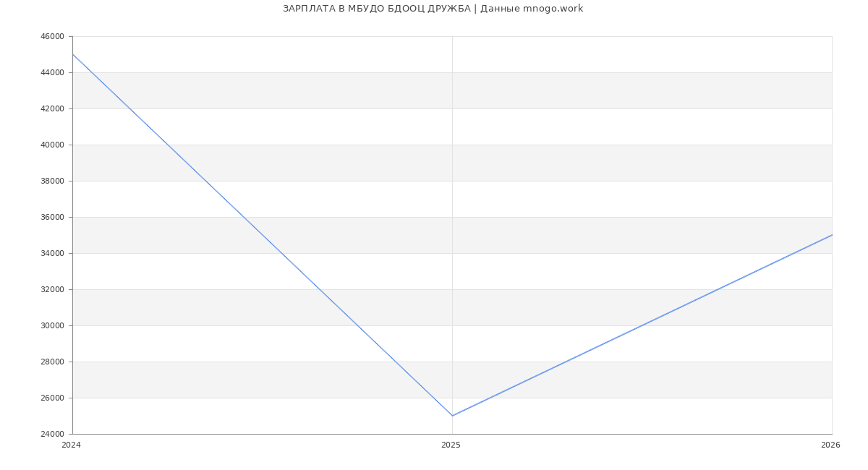Click the 24000 y-axis label
Image resolution: width=868 pixels, height=470 pixels.
point(52,434)
